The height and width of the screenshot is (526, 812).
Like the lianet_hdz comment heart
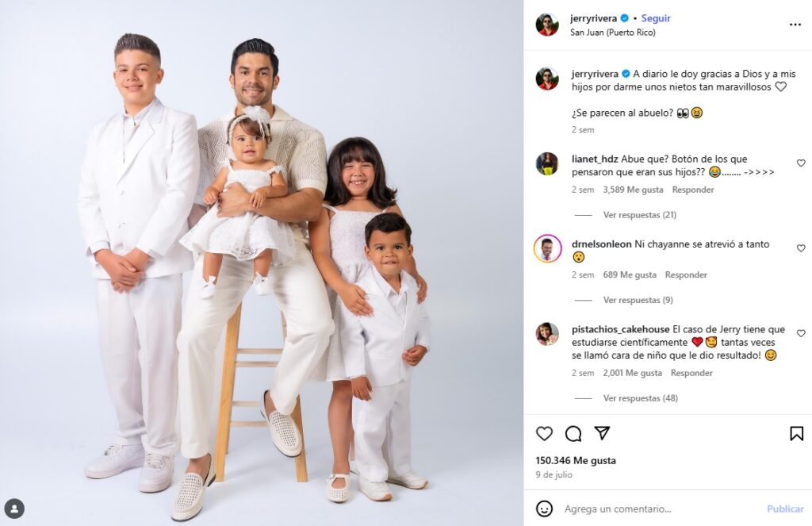[801, 163]
